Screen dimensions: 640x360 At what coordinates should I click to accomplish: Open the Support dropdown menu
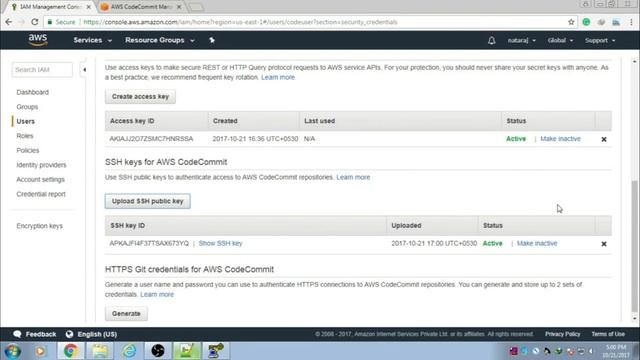600,40
